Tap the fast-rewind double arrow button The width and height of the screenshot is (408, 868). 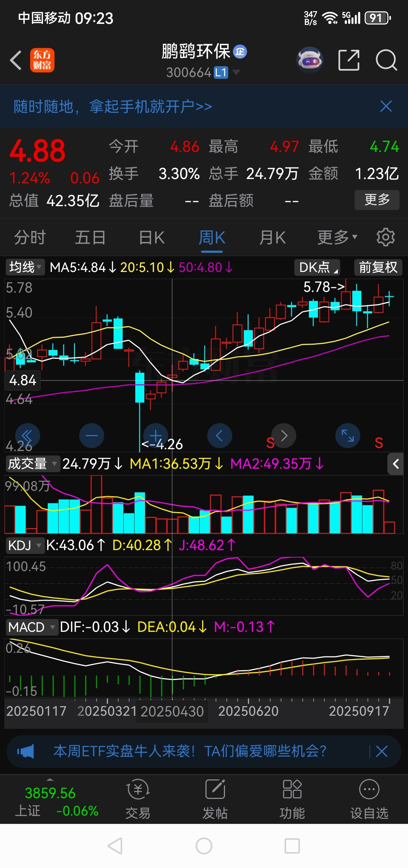pos(27,435)
